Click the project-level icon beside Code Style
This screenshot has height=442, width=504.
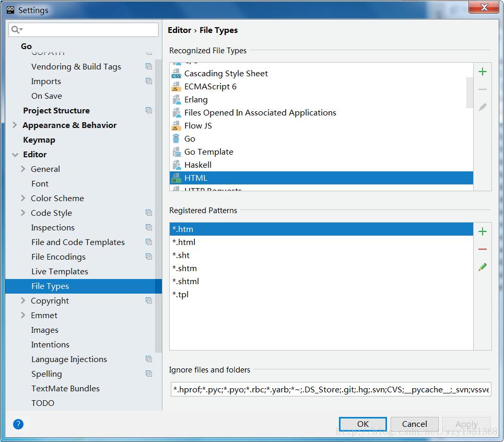pyautogui.click(x=148, y=213)
